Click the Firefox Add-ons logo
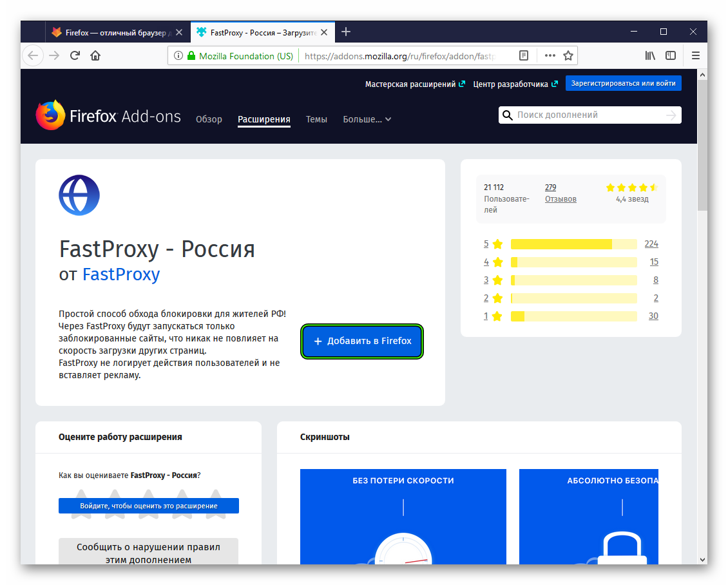 point(108,115)
